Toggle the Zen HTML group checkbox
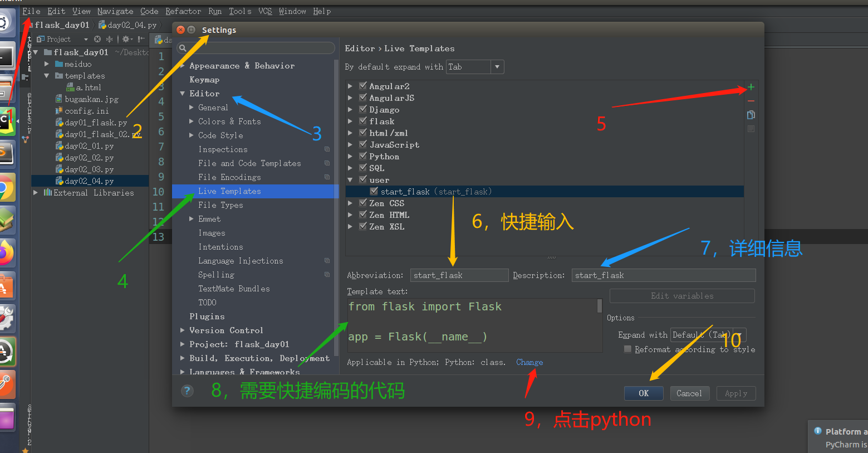Image resolution: width=868 pixels, height=453 pixels. [363, 215]
